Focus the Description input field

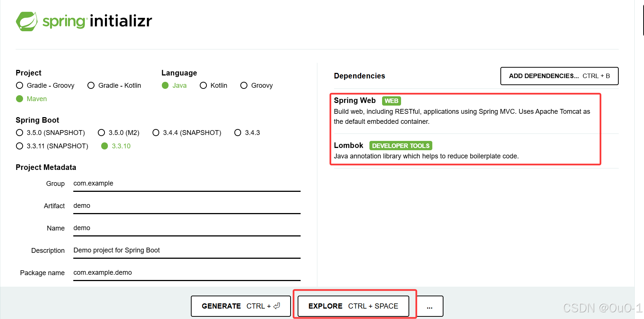(x=187, y=251)
